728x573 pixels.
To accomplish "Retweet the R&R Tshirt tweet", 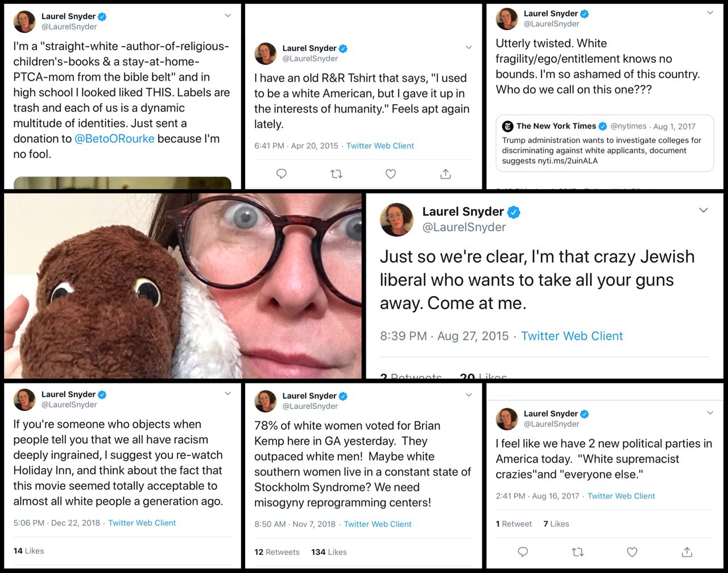I will pos(336,174).
